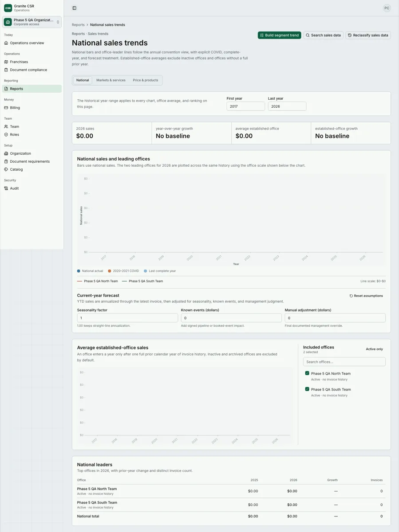Viewport: 399px width, 532px height.
Task: Click the 2020–2021 COVID legend dot
Action: (x=110, y=271)
